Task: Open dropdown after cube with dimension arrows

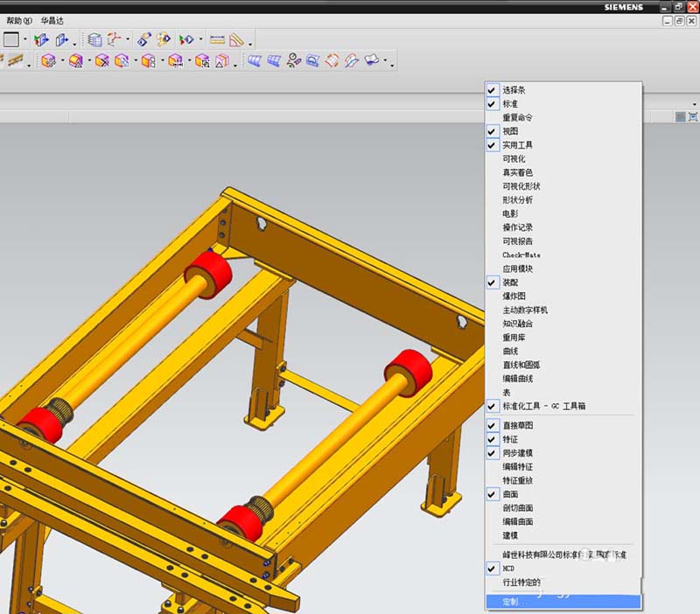Action: (x=189, y=60)
